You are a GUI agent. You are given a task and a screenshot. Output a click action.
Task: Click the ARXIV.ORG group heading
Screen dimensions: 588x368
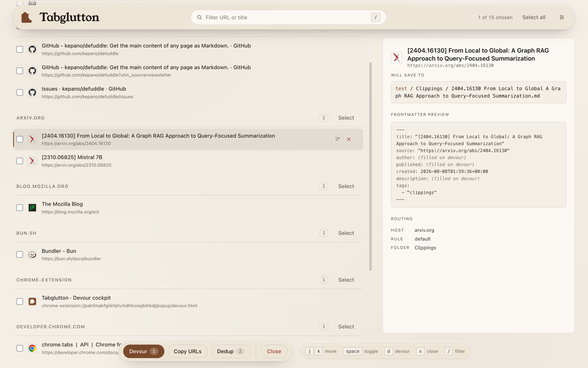coord(31,118)
